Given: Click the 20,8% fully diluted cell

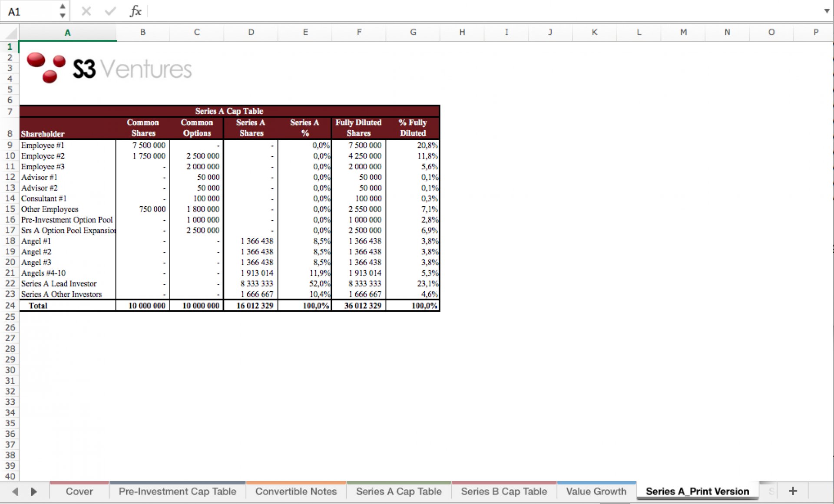Looking at the screenshot, I should tap(413, 145).
